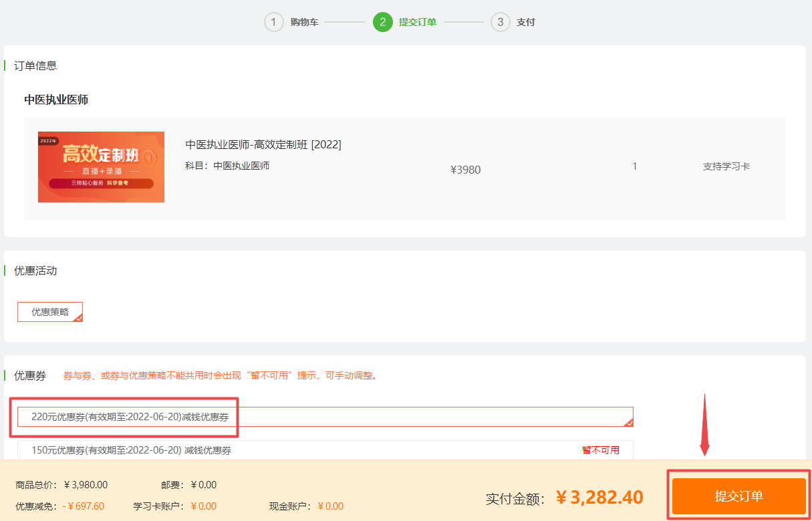
Task: Click the step 3 circle icon
Action: click(500, 22)
